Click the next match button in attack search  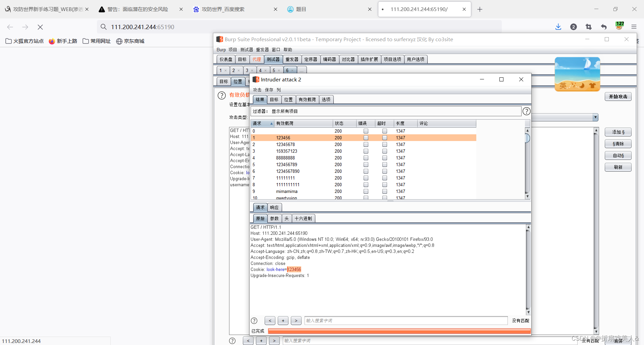(x=296, y=321)
